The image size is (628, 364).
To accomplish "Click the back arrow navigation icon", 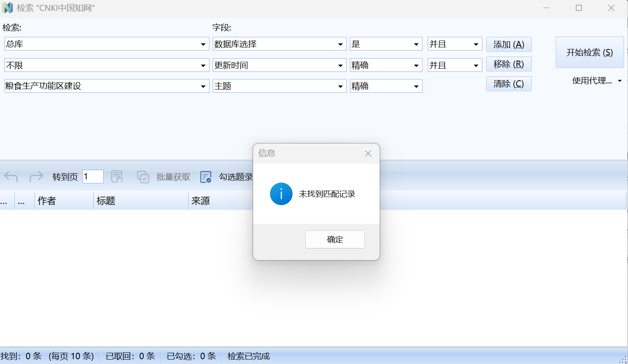I will (x=11, y=177).
